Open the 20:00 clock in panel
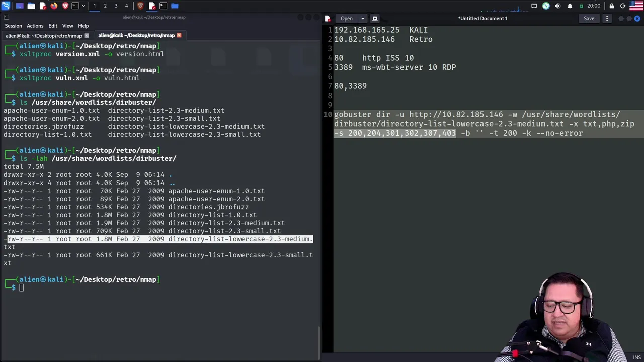This screenshot has height=362, width=644. tap(594, 6)
